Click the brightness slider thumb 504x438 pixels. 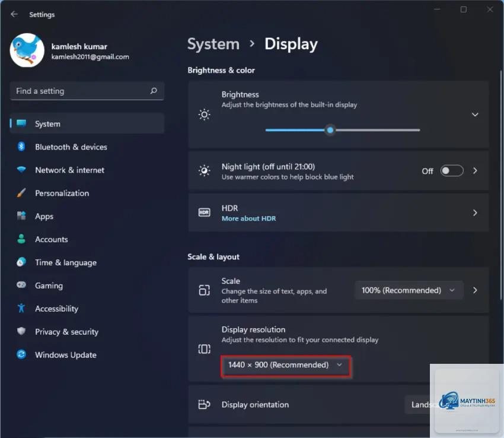(330, 130)
